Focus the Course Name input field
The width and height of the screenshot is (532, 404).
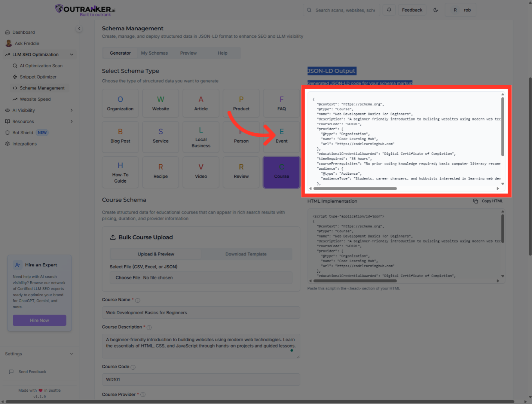(x=201, y=313)
